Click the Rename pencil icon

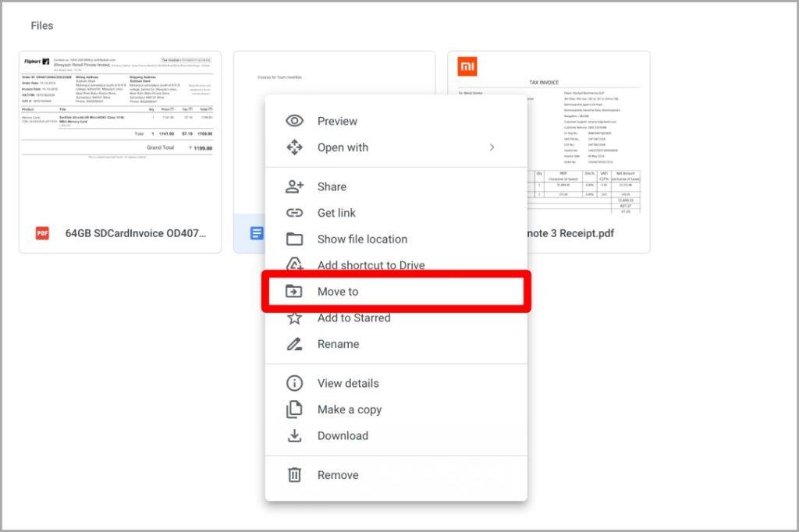[294, 344]
